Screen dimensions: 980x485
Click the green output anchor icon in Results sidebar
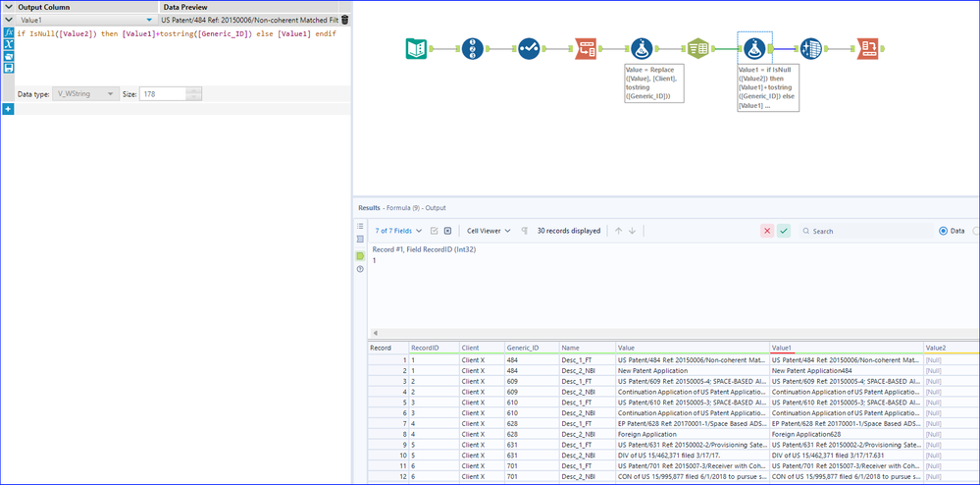coord(360,256)
